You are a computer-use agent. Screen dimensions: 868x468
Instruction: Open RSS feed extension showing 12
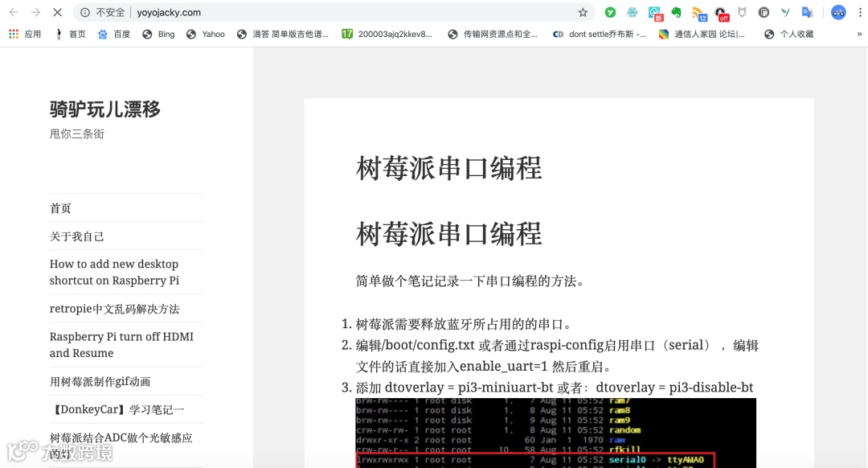[x=699, y=14]
